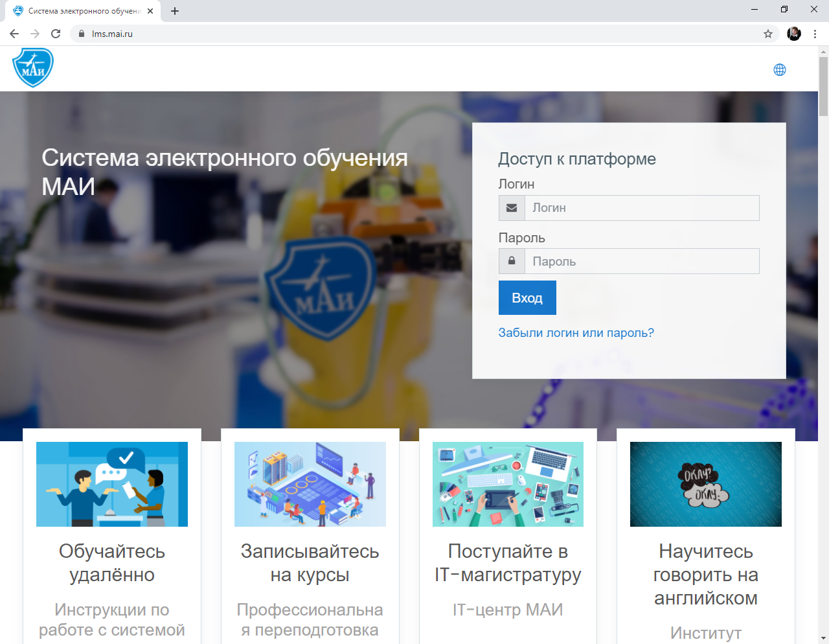
Task: Click the page vertical scrollbar thumb
Action: [823, 86]
